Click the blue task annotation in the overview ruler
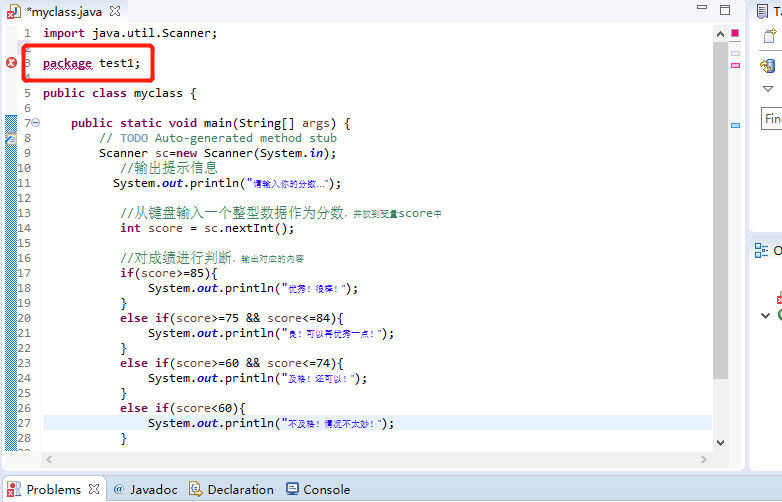This screenshot has height=502, width=782. point(736,126)
